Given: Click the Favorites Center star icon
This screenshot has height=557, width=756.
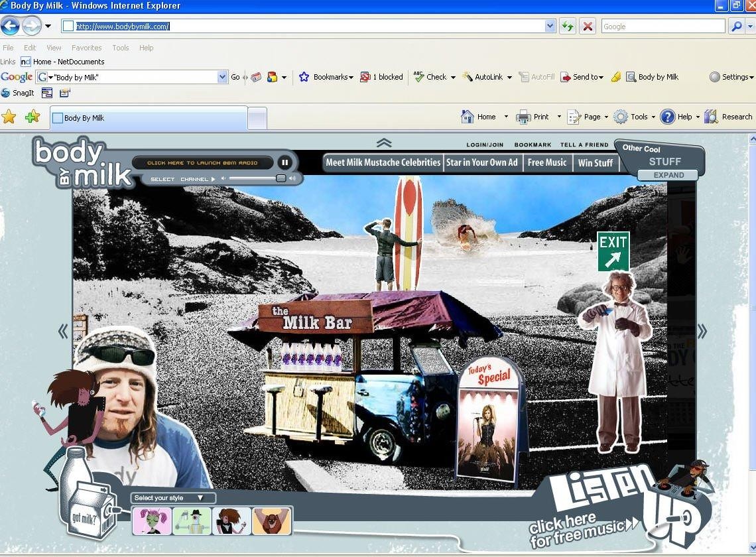Looking at the screenshot, I should (x=9, y=117).
